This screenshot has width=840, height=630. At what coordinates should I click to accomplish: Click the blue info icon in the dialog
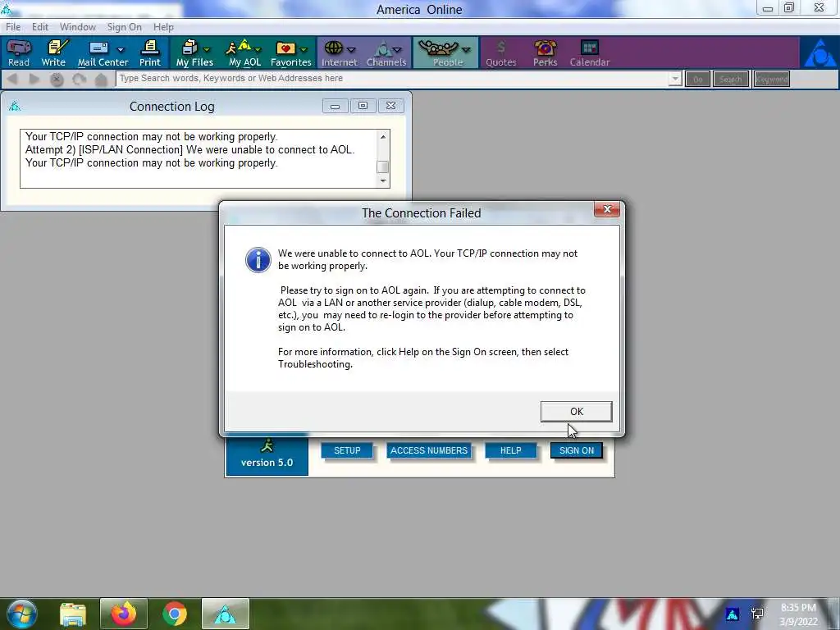pos(258,260)
